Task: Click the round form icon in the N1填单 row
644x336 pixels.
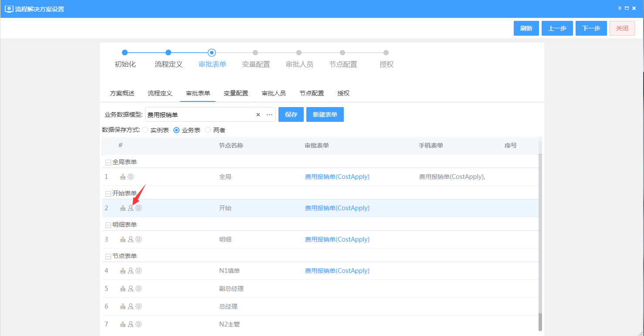Action: coord(139,271)
